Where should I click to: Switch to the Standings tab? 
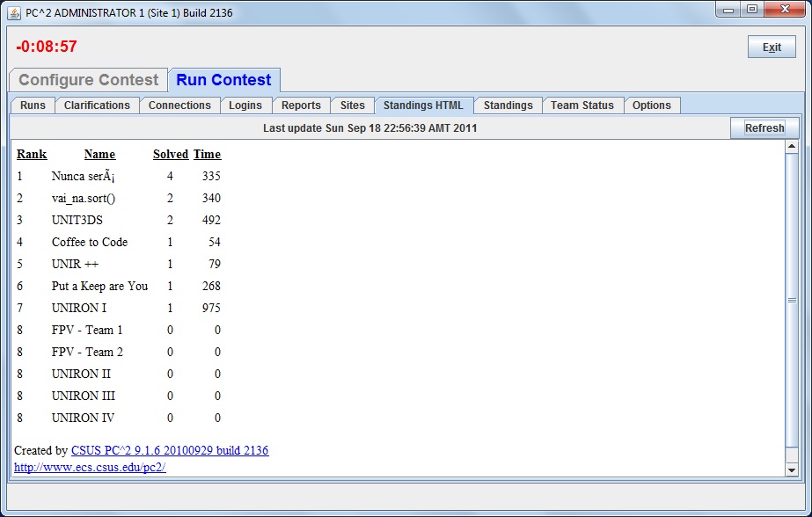click(508, 106)
